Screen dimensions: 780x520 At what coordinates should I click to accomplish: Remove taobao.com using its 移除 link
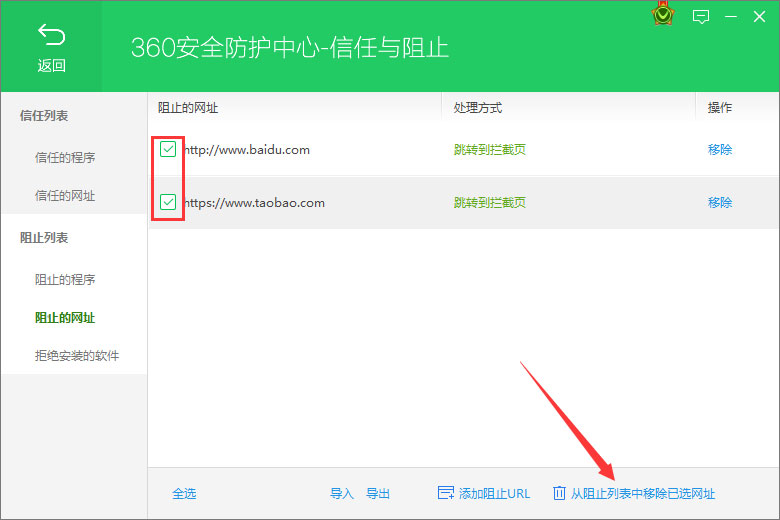[720, 202]
